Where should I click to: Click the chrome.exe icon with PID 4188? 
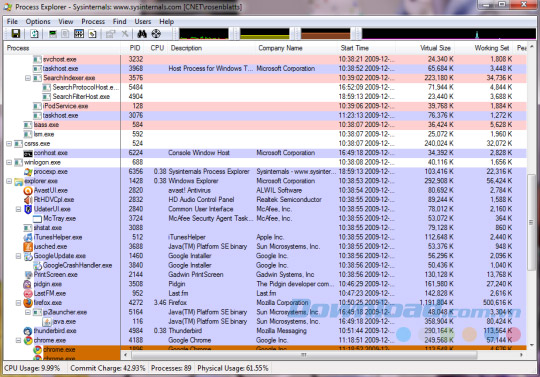[28, 340]
